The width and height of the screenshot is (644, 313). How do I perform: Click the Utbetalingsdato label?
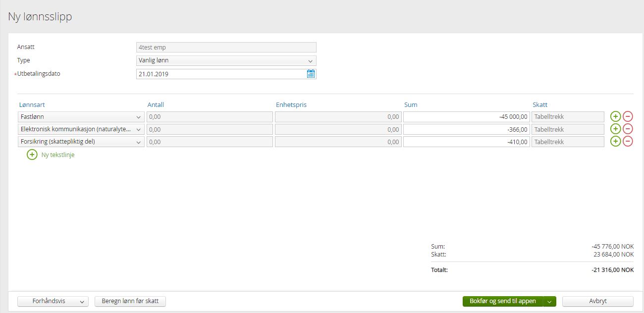click(39, 74)
